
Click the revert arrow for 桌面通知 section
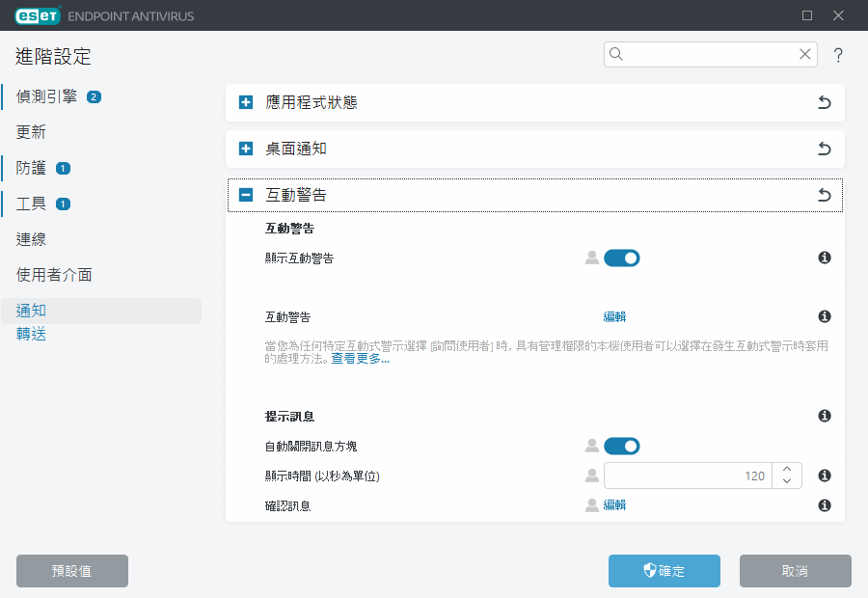click(x=824, y=149)
